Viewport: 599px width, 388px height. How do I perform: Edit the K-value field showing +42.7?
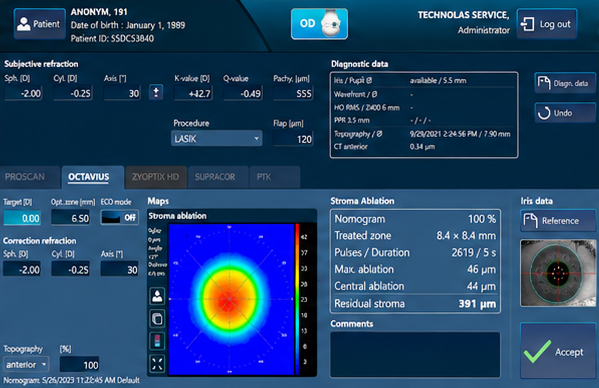[193, 93]
